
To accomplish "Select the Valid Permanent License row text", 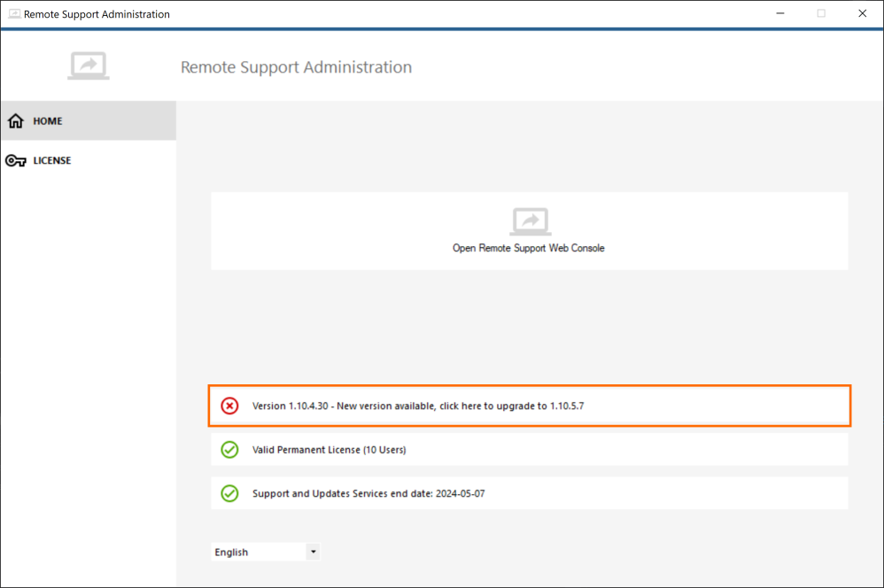I will pyautogui.click(x=329, y=450).
